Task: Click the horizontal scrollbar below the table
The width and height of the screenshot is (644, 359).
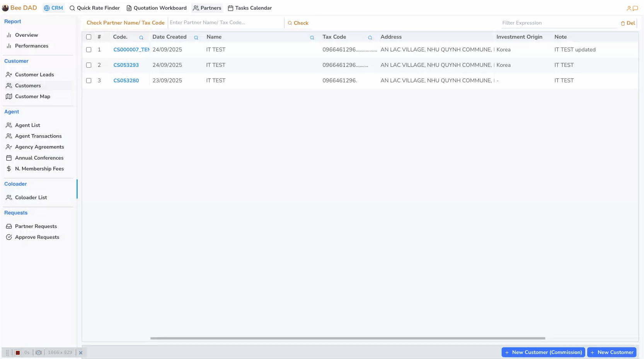Action: tap(347, 338)
